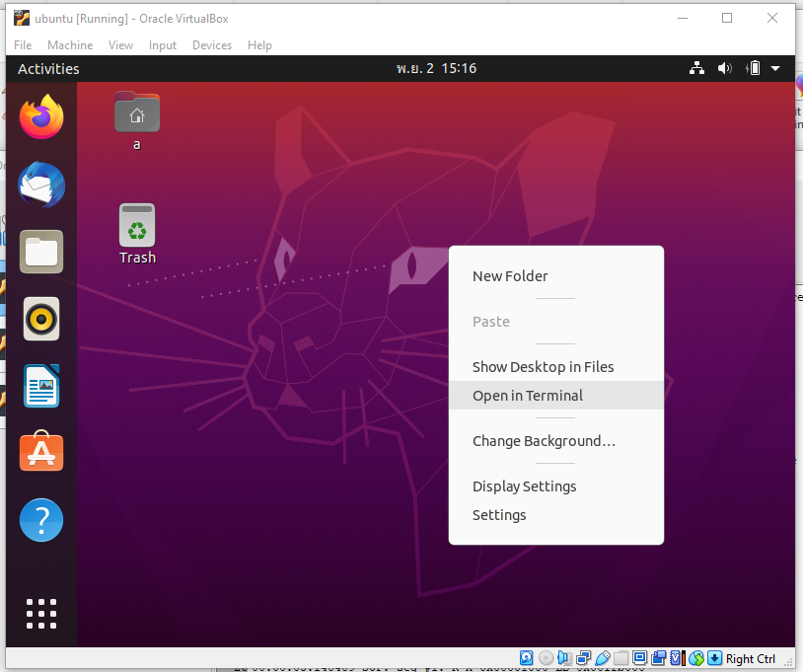Viewport: 803px width, 672px height.
Task: Open Firefox from the dock
Action: pyautogui.click(x=41, y=117)
